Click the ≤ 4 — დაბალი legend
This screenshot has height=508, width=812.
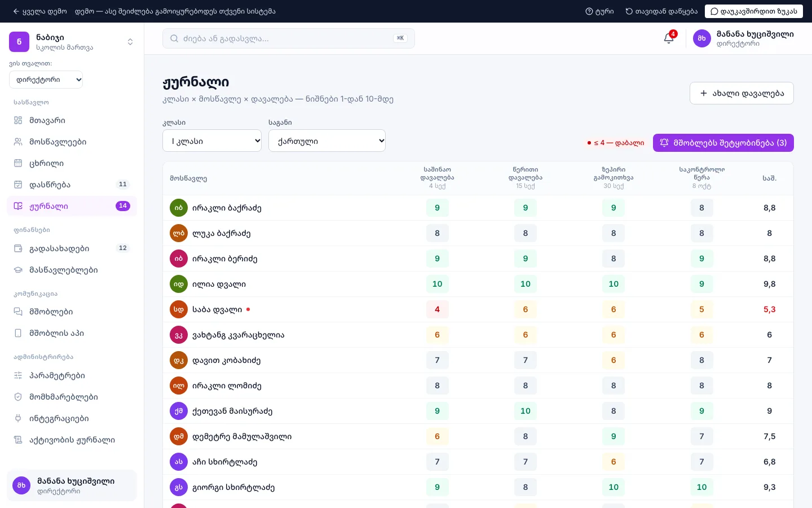coord(616,143)
